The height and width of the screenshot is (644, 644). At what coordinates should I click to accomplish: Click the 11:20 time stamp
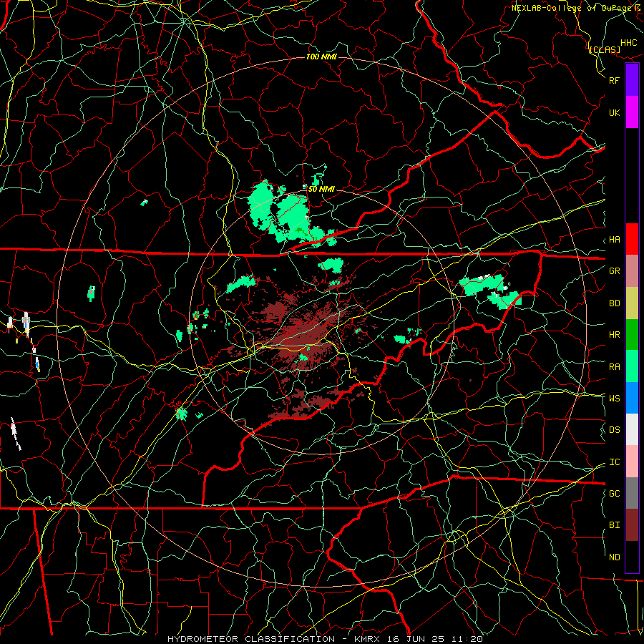(467, 639)
